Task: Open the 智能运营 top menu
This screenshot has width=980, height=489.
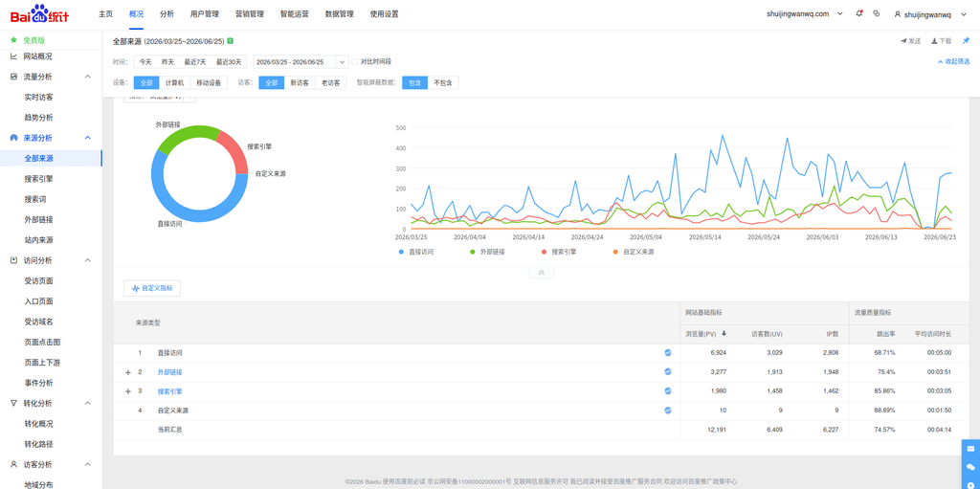Action: pyautogui.click(x=295, y=13)
